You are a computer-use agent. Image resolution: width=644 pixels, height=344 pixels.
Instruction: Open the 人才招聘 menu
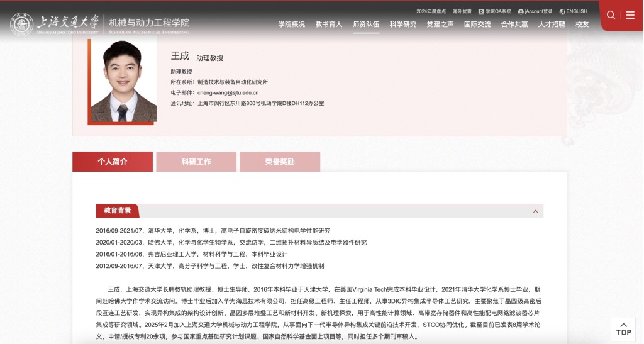click(552, 25)
